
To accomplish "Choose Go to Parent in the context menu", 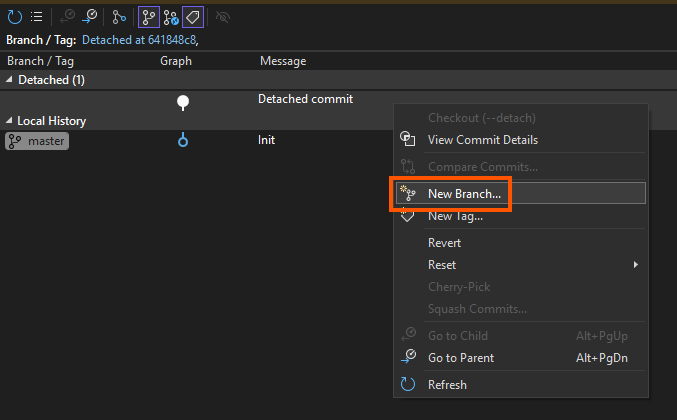I will [x=521, y=358].
